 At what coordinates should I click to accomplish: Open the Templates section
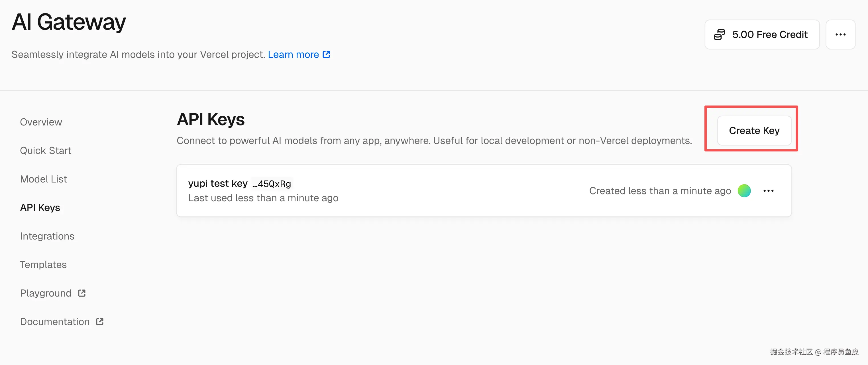43,264
